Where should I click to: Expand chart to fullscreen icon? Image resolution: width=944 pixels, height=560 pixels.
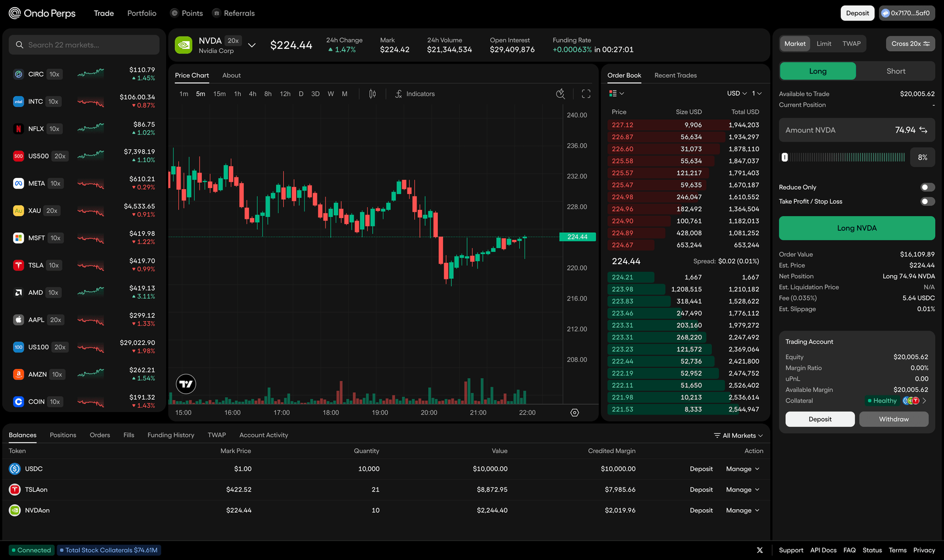pyautogui.click(x=586, y=94)
